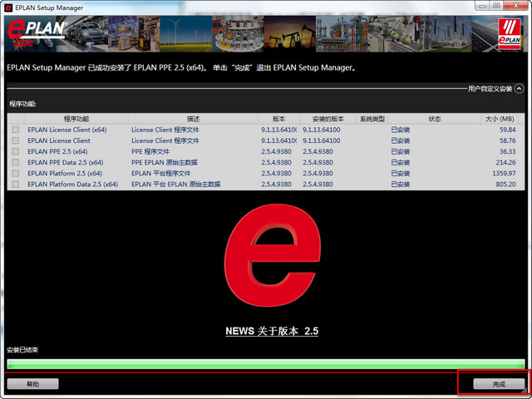Close the EPLAN Setup Manager window
This screenshot has width=532, height=399.
(516, 6)
